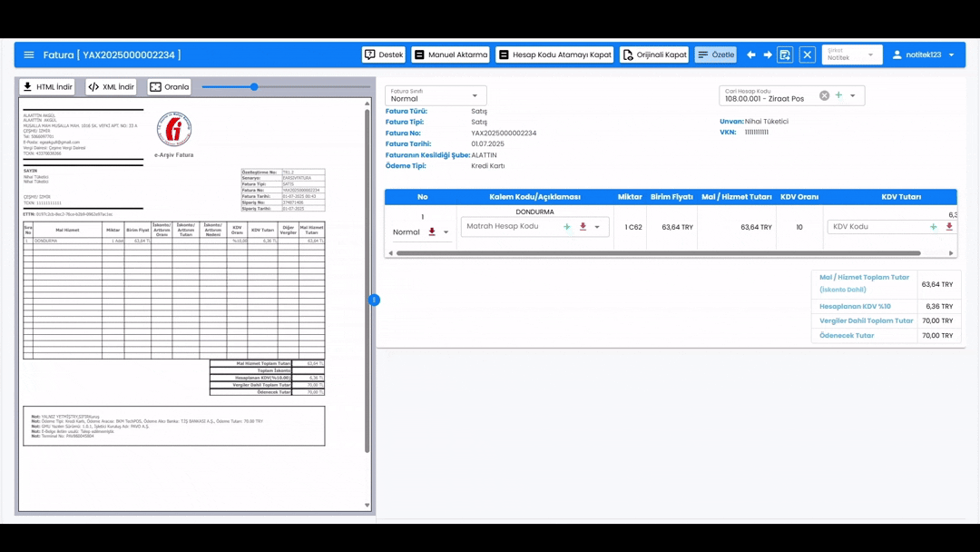
Task: Toggle the Özetle summary view
Action: [x=716, y=55]
